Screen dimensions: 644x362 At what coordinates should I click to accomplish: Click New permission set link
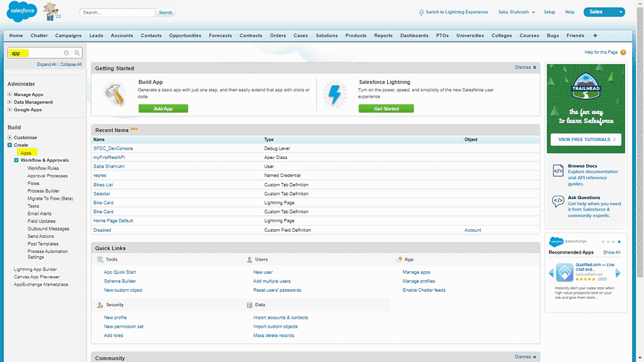124,327
